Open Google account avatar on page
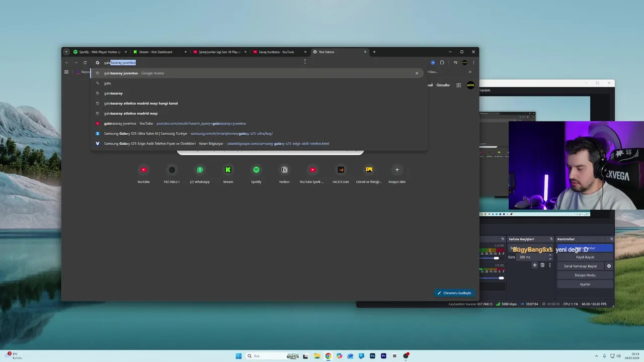Image resolution: width=644 pixels, height=362 pixels. [x=470, y=85]
